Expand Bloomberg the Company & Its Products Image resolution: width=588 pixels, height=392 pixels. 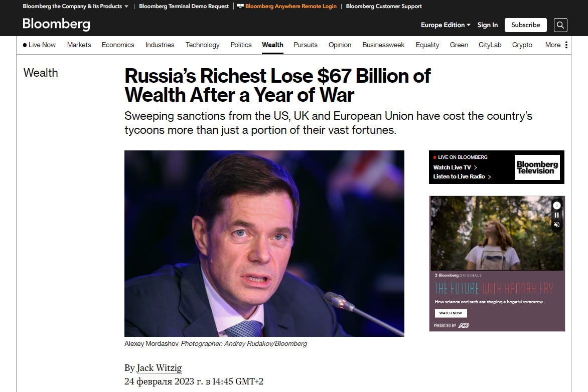75,6
